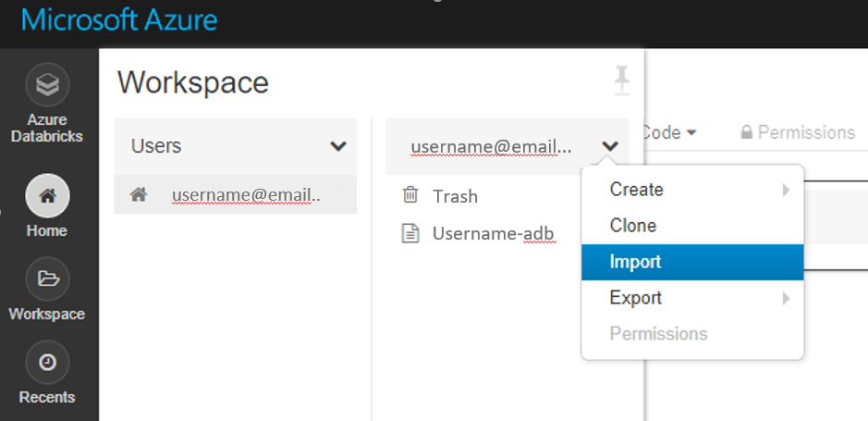Select Clone from the context menu
The height and width of the screenshot is (421, 868).
633,226
